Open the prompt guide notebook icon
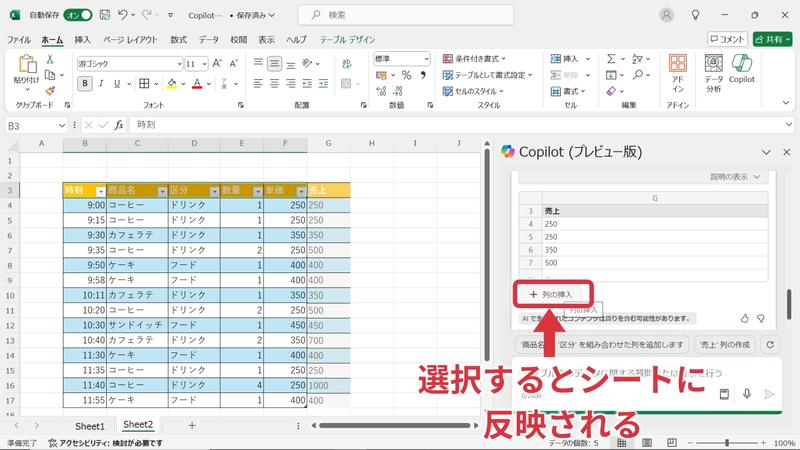The width and height of the screenshot is (800, 450). click(724, 394)
